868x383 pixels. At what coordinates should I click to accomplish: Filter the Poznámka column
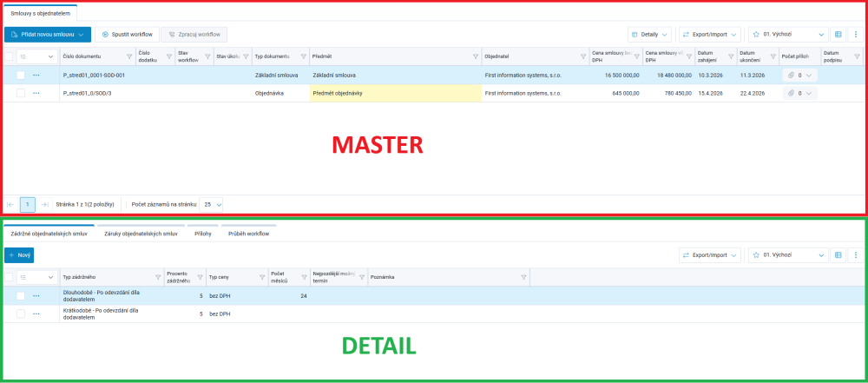pyautogui.click(x=523, y=277)
